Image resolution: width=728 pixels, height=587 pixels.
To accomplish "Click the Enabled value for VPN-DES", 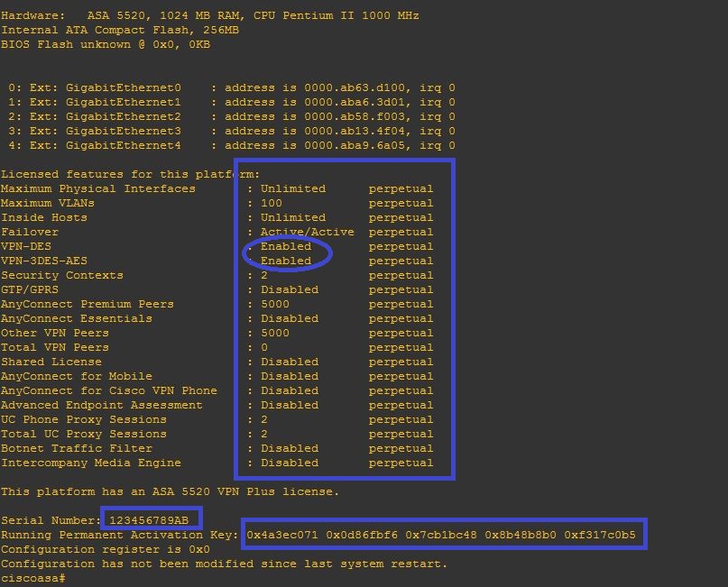I will pyautogui.click(x=286, y=246).
